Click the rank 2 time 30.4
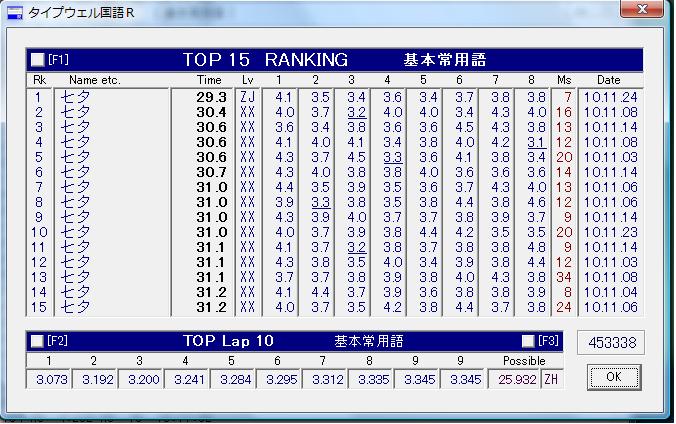This screenshot has width=676, height=424. 211,113
